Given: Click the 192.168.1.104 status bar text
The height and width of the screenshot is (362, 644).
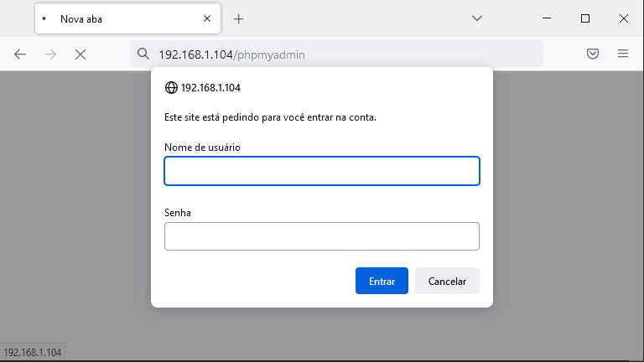Looking at the screenshot, I should tap(33, 353).
